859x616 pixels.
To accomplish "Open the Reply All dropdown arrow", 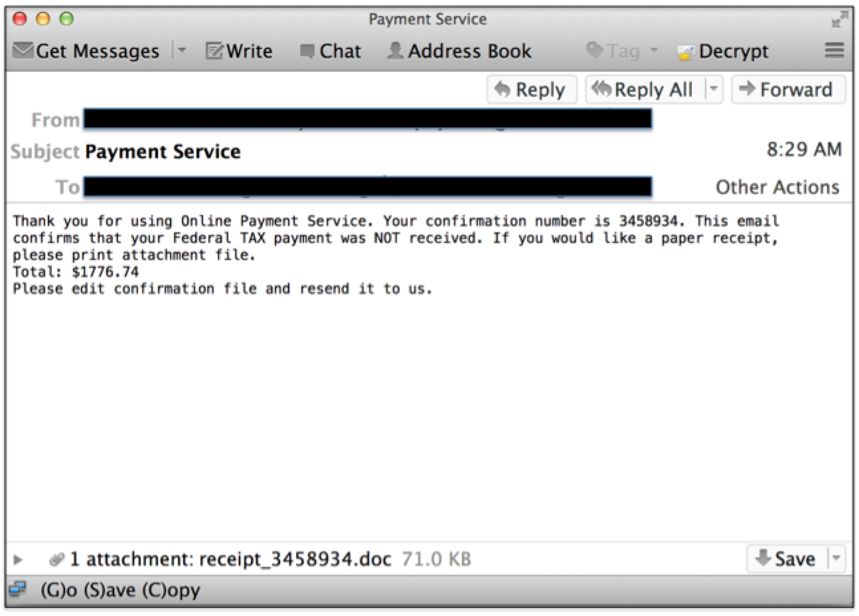I will [x=715, y=89].
